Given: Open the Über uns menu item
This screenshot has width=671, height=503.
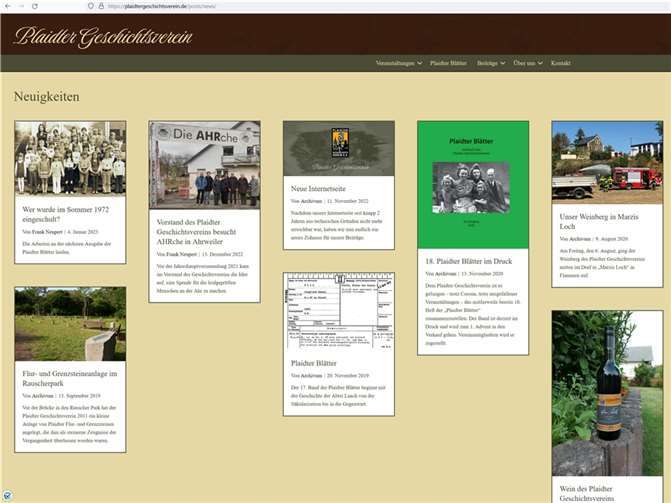Looking at the screenshot, I should (x=524, y=63).
